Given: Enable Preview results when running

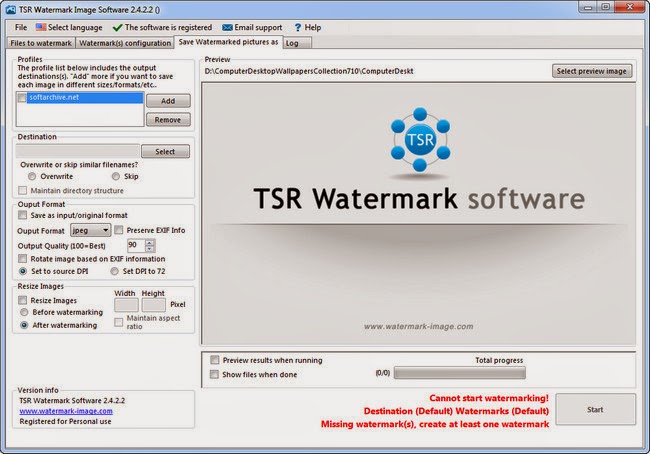Looking at the screenshot, I should click(214, 359).
